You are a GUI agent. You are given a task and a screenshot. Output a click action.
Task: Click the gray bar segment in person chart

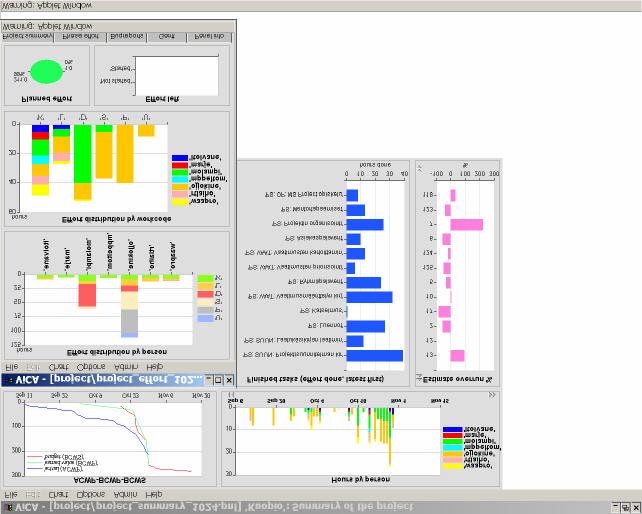tap(129, 321)
